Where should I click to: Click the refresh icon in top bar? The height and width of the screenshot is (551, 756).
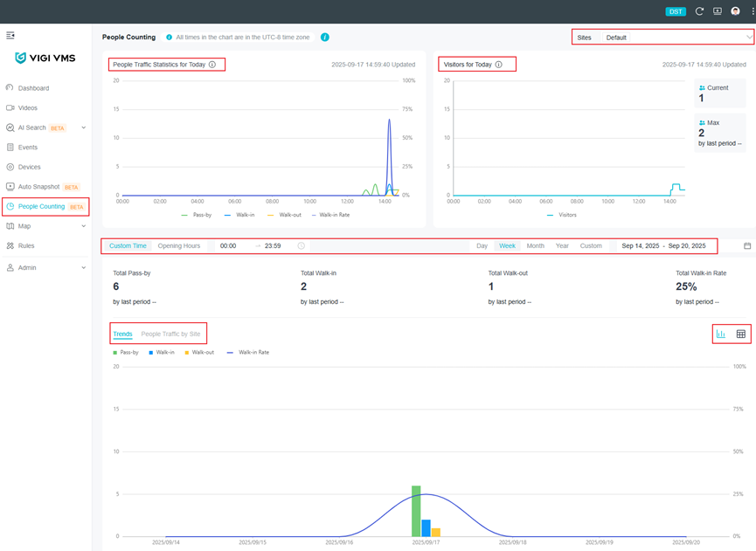(x=699, y=11)
